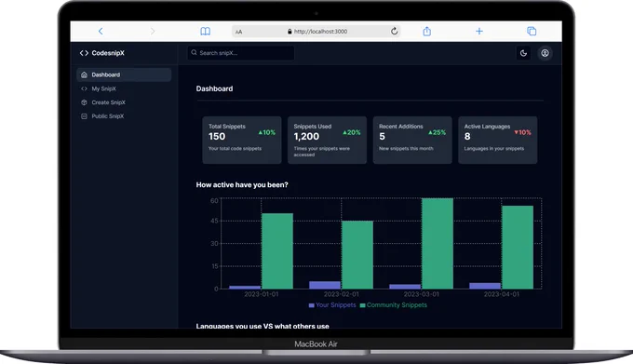Click the 10% up indicator on Total Snippets
This screenshot has width=633, height=364.
(x=267, y=132)
